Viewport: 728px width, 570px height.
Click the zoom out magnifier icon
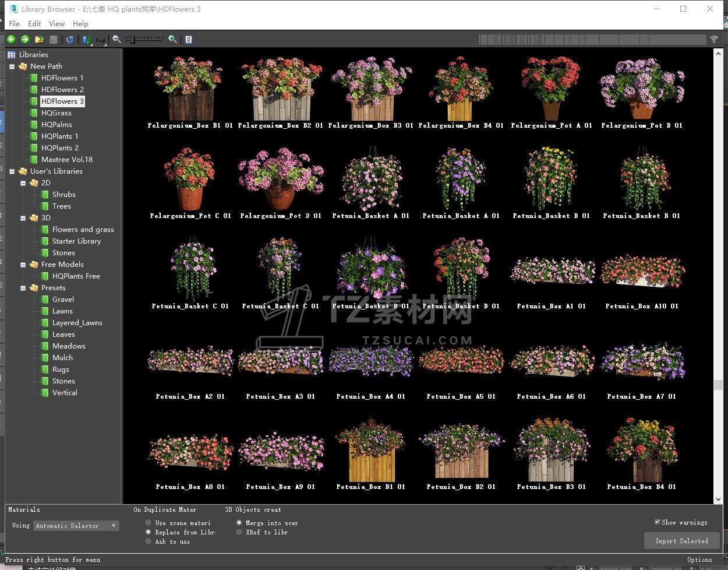pos(116,39)
